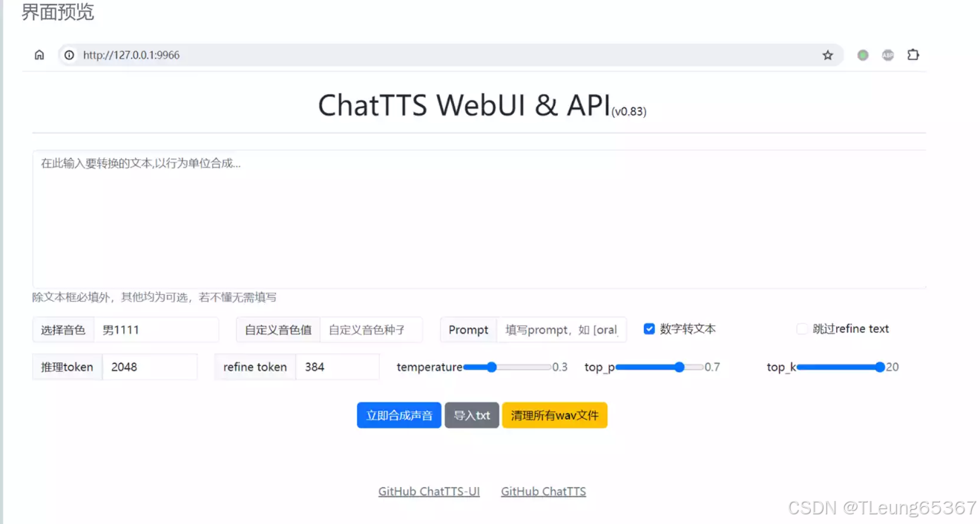The width and height of the screenshot is (980, 524).
Task: Enable the 跳过refine text checkbox
Action: point(802,329)
